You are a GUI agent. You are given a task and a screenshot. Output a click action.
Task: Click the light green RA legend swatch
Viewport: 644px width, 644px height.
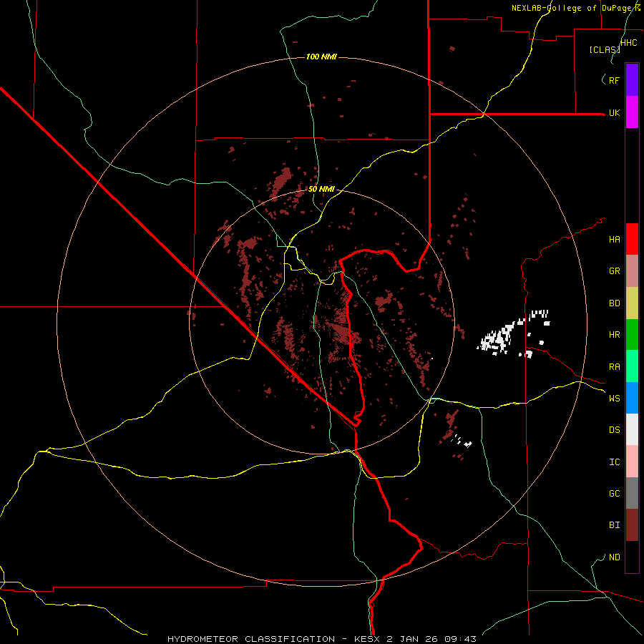632,366
